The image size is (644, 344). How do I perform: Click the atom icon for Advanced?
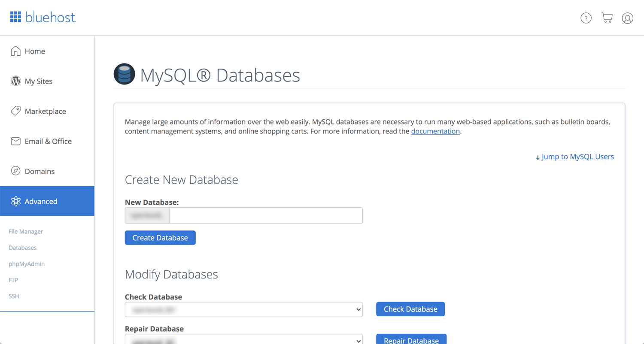[x=15, y=201]
